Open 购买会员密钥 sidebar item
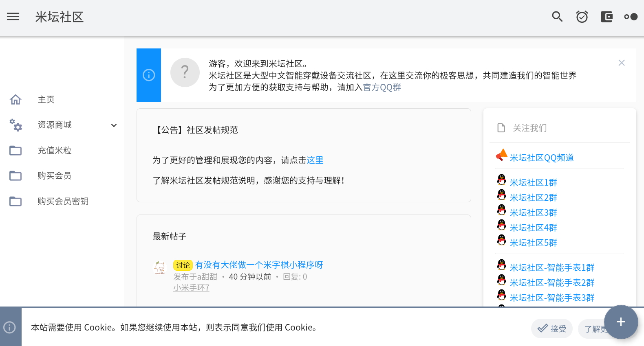The image size is (644, 346). (63, 201)
